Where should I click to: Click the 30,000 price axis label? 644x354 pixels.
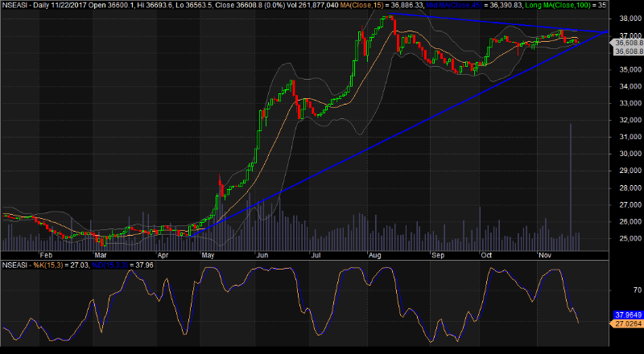(x=630, y=154)
